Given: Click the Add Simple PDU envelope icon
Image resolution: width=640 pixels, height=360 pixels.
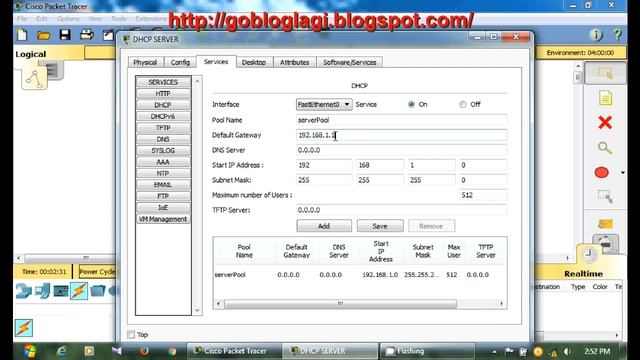Looking at the screenshot, I should pos(605,224).
